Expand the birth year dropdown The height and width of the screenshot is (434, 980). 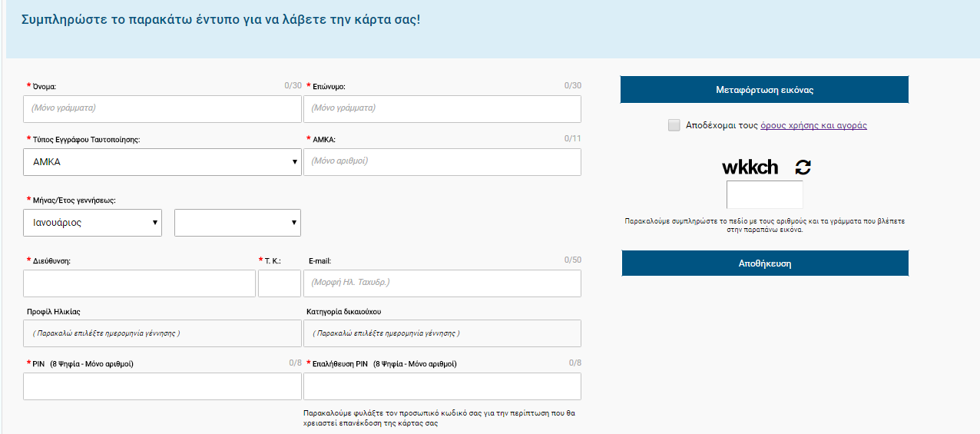point(237,223)
